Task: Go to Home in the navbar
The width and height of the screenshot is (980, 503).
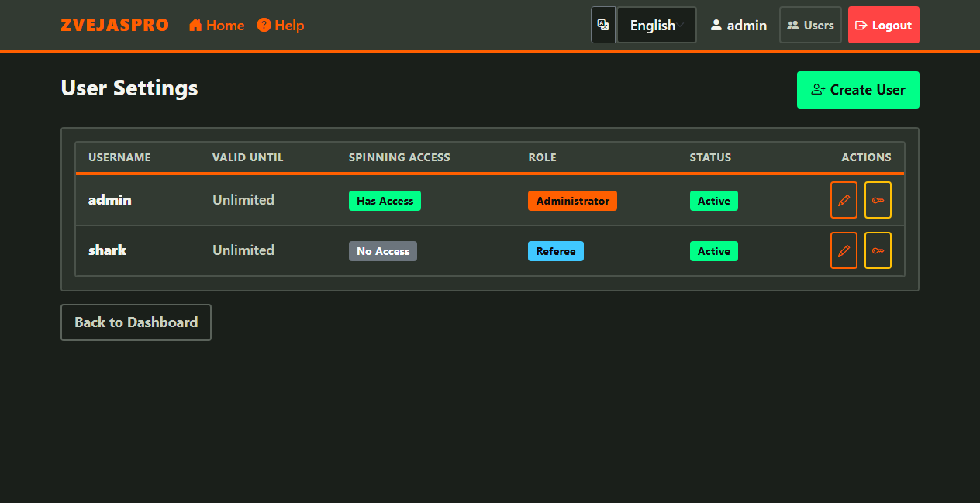Action: [216, 26]
